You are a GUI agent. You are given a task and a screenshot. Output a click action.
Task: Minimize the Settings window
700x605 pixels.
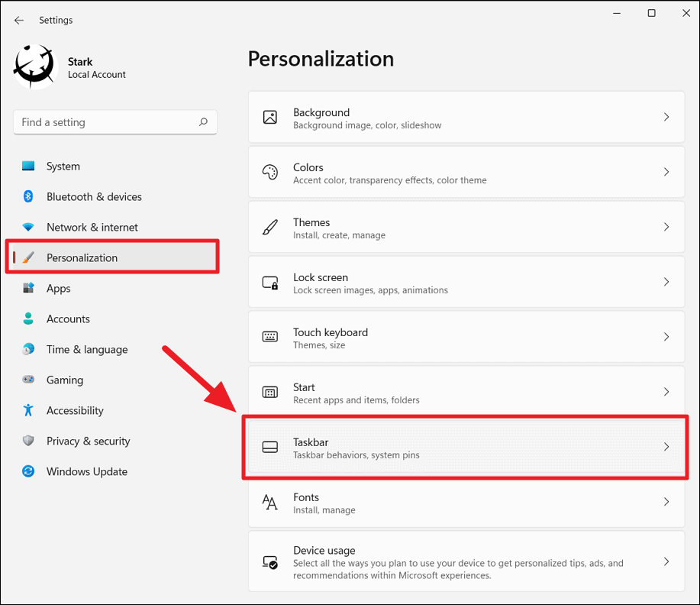(x=617, y=13)
